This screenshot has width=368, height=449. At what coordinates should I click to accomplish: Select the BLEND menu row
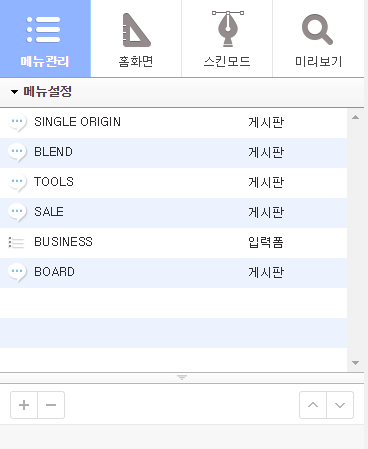click(173, 153)
